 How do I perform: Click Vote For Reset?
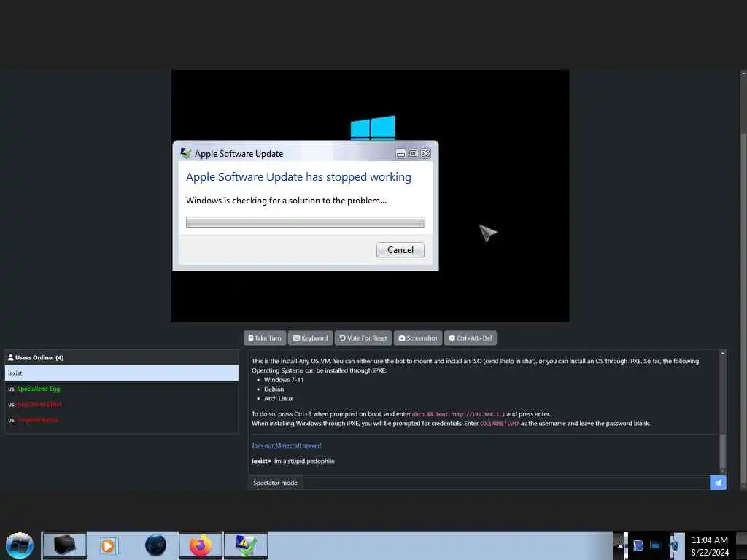click(x=363, y=338)
